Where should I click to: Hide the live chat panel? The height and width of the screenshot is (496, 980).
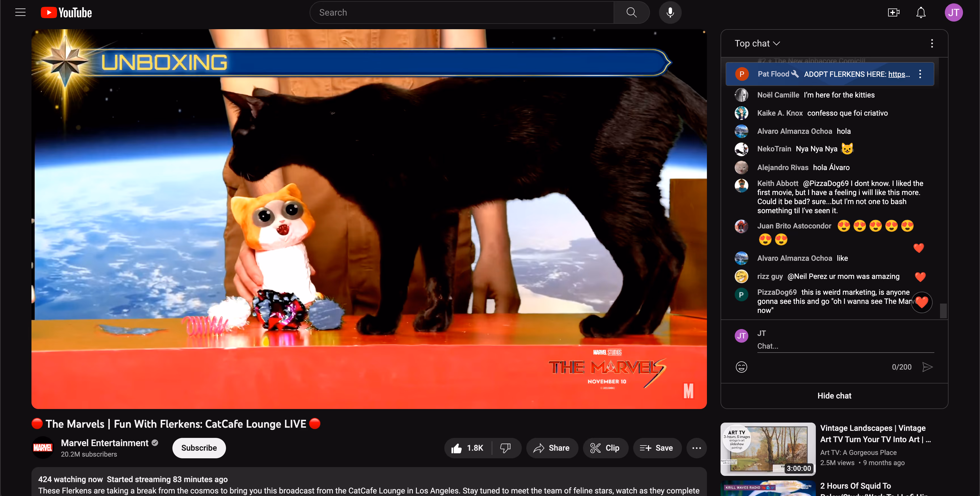coord(834,396)
